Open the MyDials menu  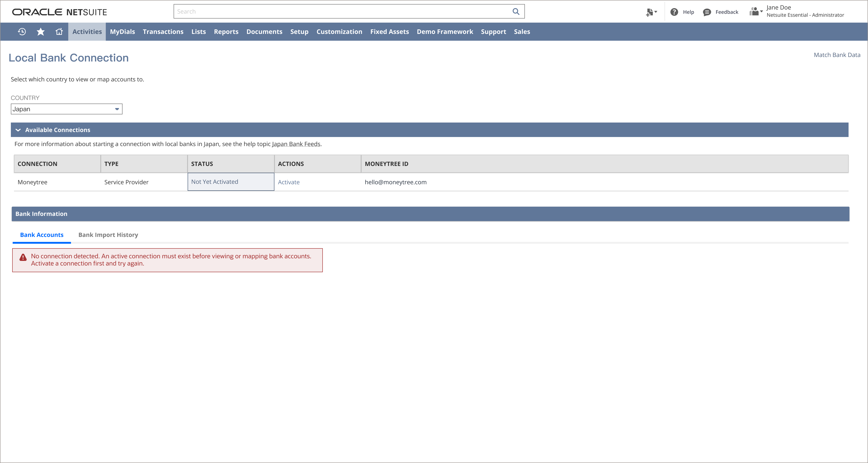pyautogui.click(x=122, y=32)
